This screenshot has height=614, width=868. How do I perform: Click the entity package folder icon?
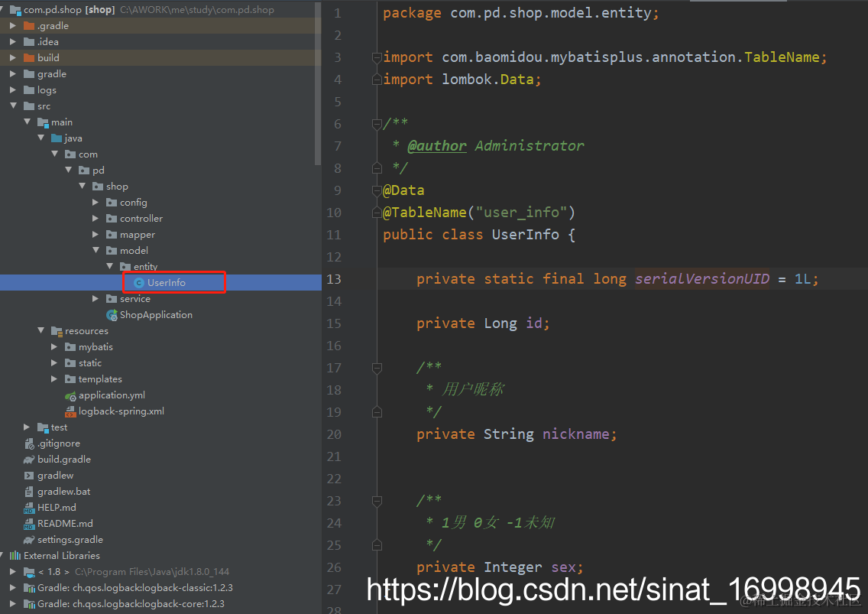tap(125, 267)
